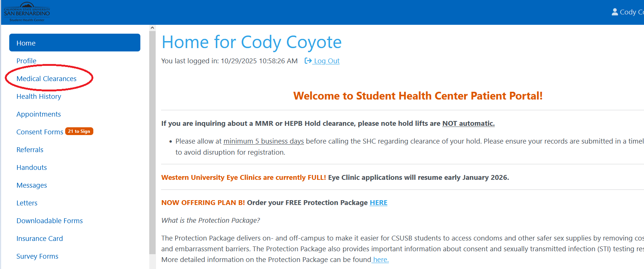Image resolution: width=644 pixels, height=269 pixels.
Task: Click the sidebar vertical scrollbar
Action: click(152, 141)
